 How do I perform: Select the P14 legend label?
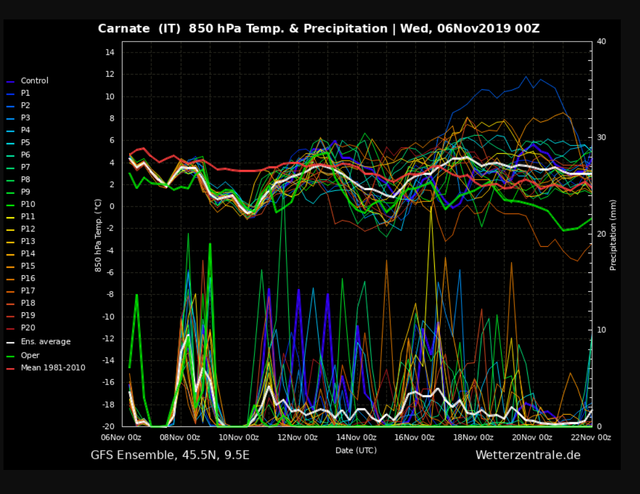point(28,254)
